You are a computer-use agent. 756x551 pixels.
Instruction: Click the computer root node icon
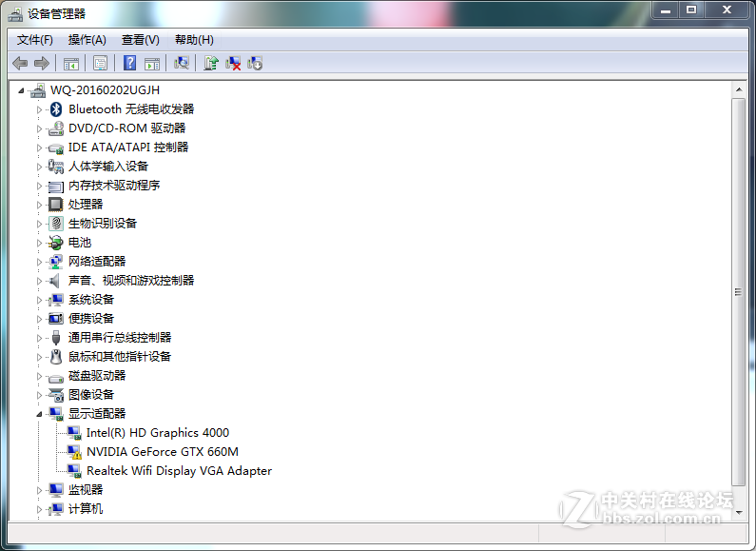(x=38, y=90)
